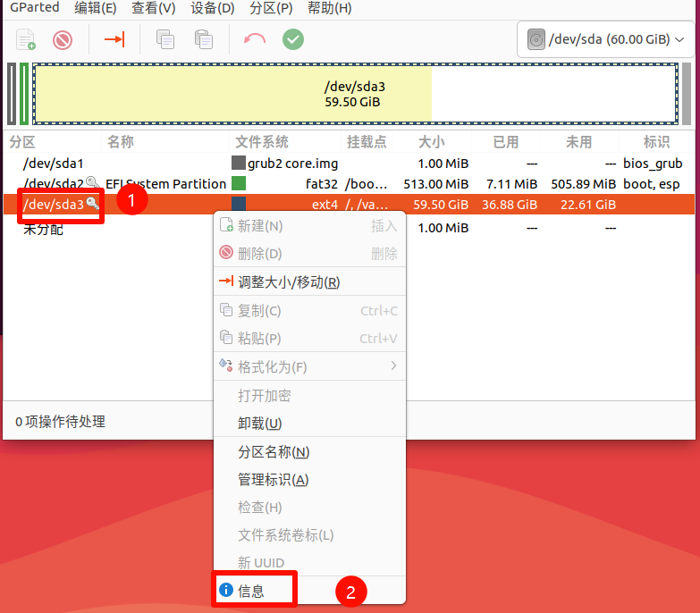Viewport: 700px width, 613px height.
Task: Click the 36.88 GiB used cell
Action: (x=510, y=205)
